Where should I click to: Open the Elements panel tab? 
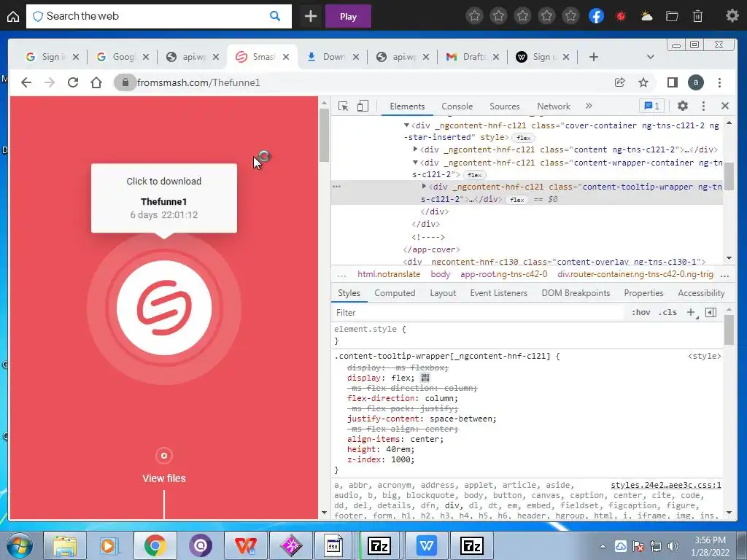click(407, 106)
